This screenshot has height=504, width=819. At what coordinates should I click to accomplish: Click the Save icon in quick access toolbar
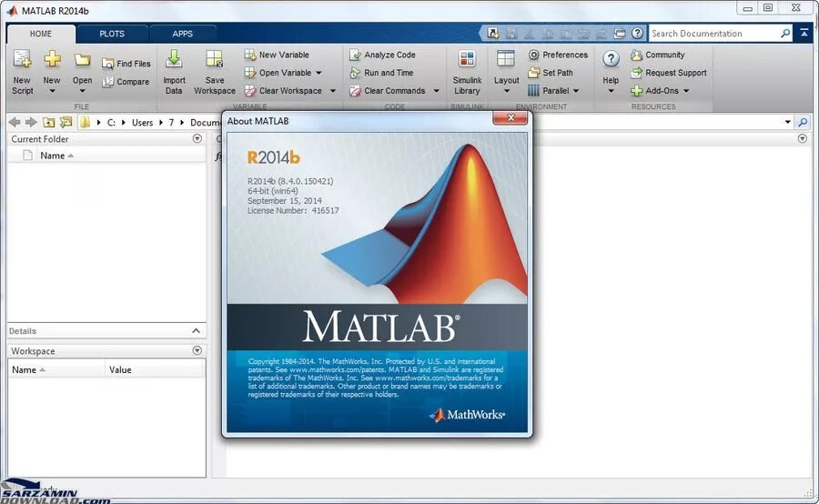511,34
